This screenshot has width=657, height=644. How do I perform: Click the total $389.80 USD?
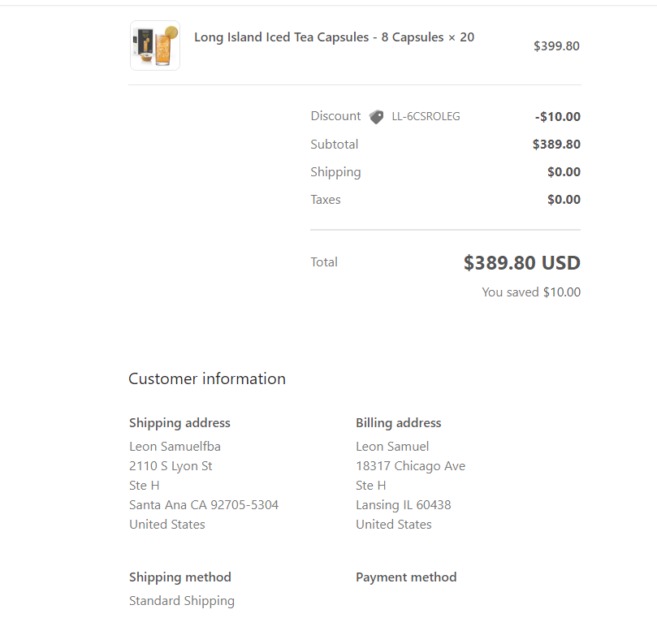point(521,262)
